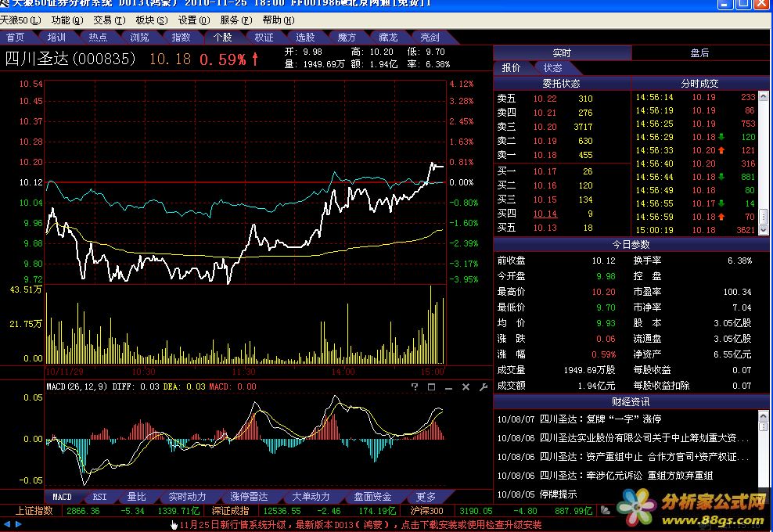Click the 15:00:19 trade row
Image resolution: width=773 pixels, height=532 pixels.
tap(695, 230)
